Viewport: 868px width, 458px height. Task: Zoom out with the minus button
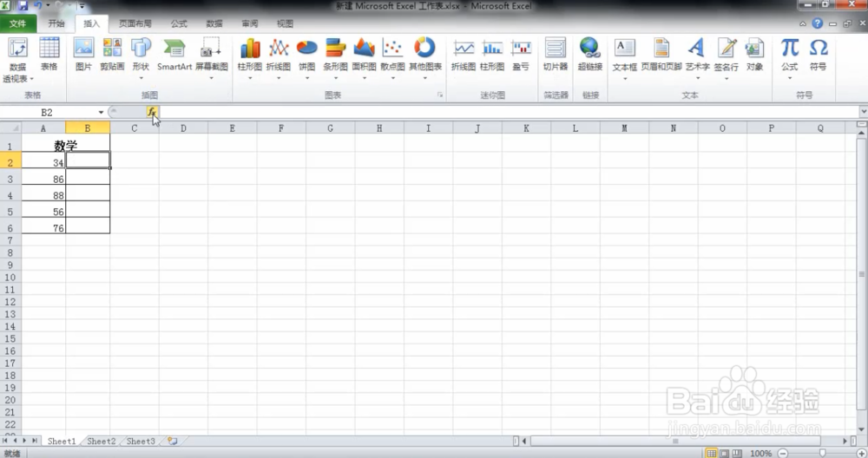coord(783,453)
